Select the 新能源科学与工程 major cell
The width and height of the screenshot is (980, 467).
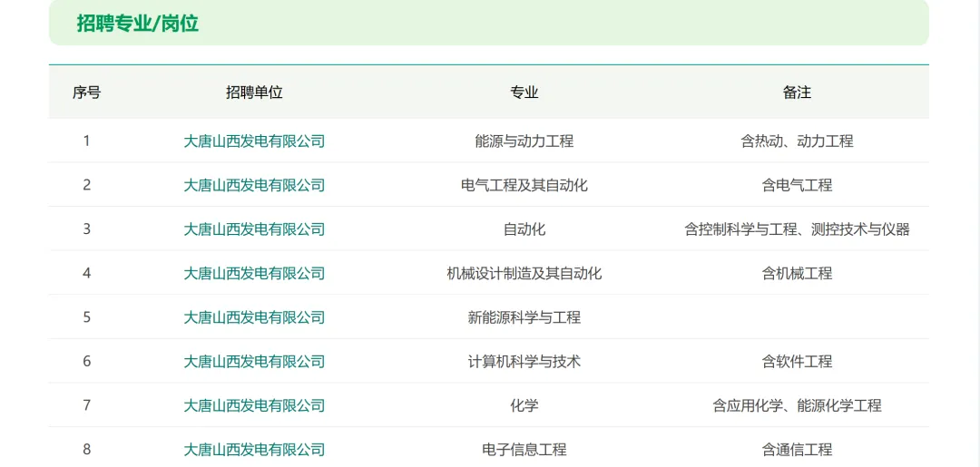(524, 317)
